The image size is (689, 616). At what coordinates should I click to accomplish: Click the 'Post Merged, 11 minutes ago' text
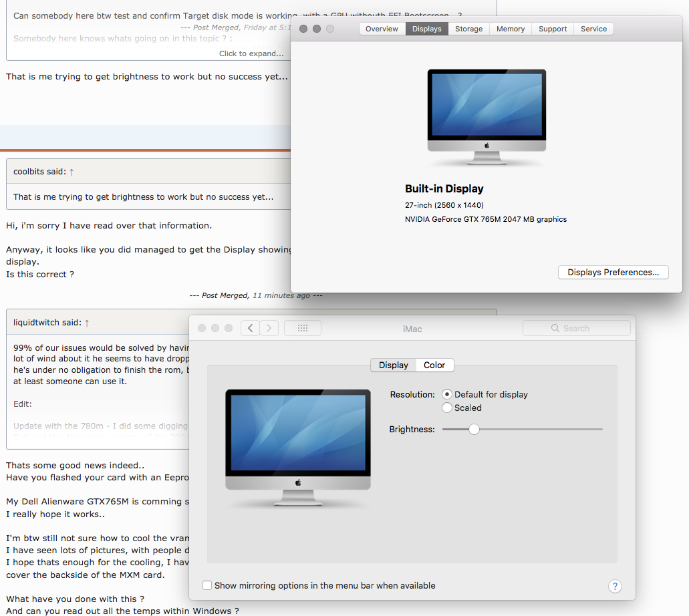[x=256, y=295]
